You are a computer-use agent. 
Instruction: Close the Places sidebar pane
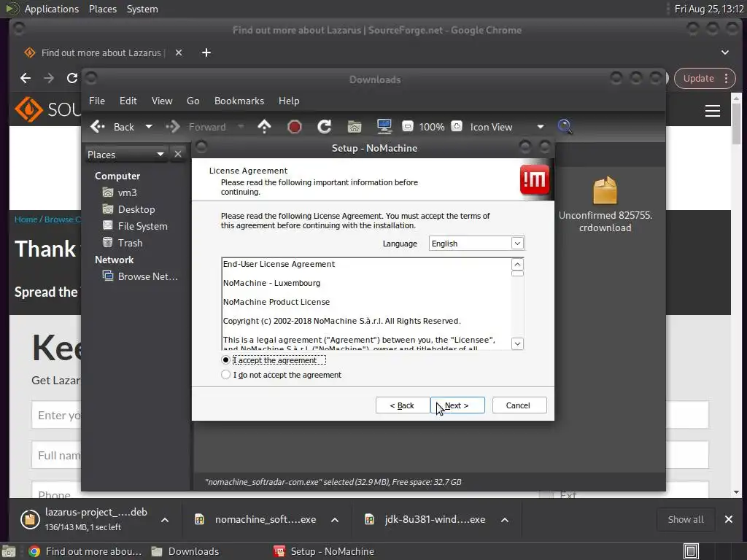click(x=178, y=155)
